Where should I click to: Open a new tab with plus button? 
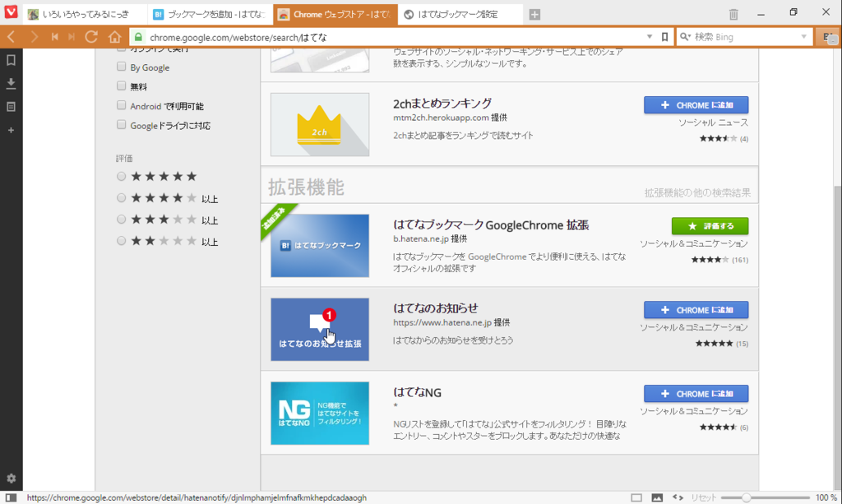coord(534,15)
